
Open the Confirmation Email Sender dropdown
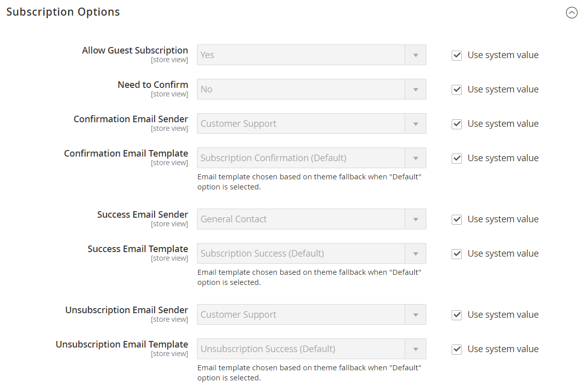click(312, 123)
